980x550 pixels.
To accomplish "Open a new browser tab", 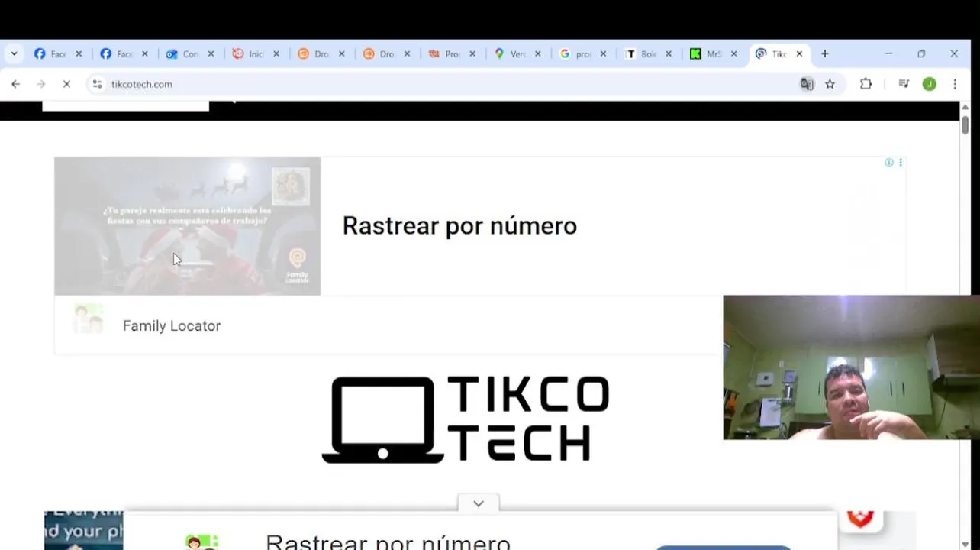I will pos(824,54).
